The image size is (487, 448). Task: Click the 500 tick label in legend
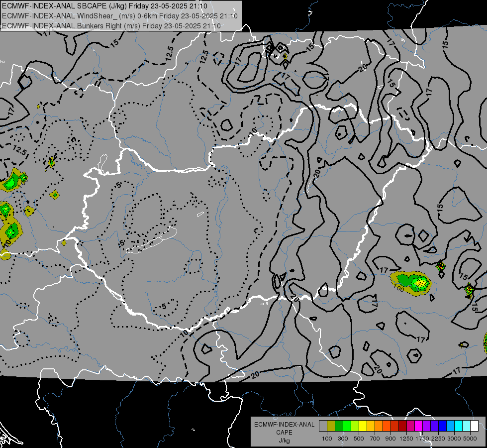click(359, 439)
